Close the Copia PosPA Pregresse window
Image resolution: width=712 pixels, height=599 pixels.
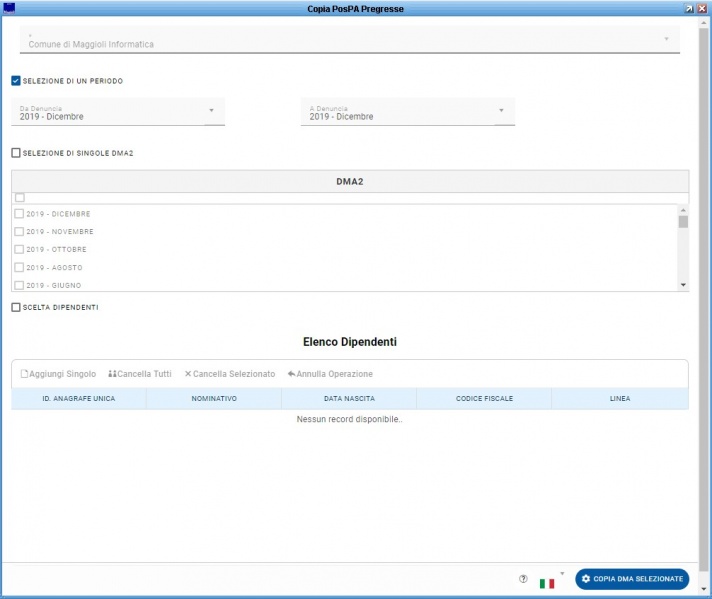pos(702,9)
